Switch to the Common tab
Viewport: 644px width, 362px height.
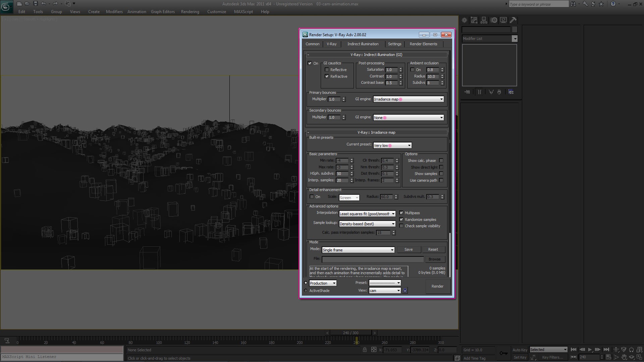[312, 44]
